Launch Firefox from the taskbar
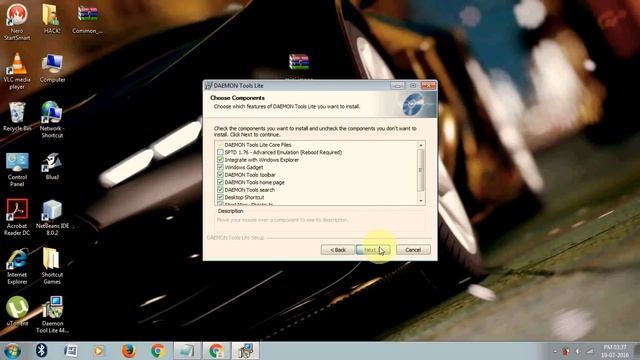Image resolution: width=640 pixels, height=360 pixels. [129, 351]
